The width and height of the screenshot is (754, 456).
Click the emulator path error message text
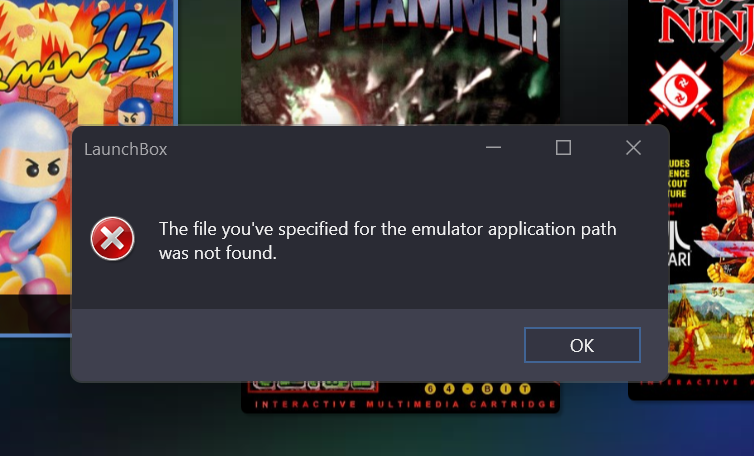(x=387, y=241)
